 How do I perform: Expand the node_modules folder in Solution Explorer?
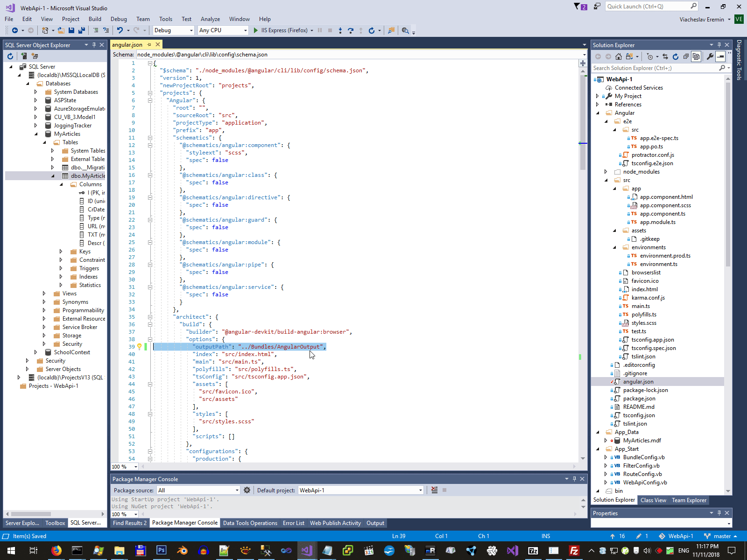pyautogui.click(x=606, y=172)
